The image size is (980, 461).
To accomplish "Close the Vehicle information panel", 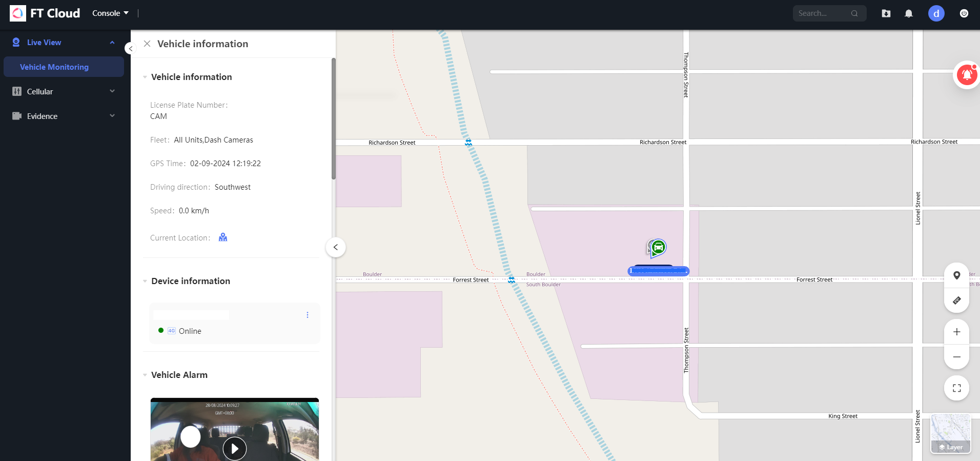I will tap(147, 44).
